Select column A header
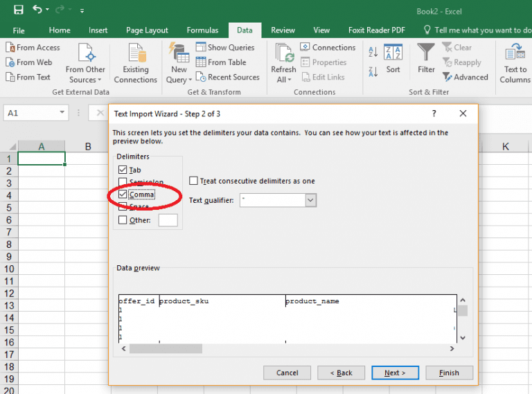Viewport: 532px width, 394px height. click(42, 147)
